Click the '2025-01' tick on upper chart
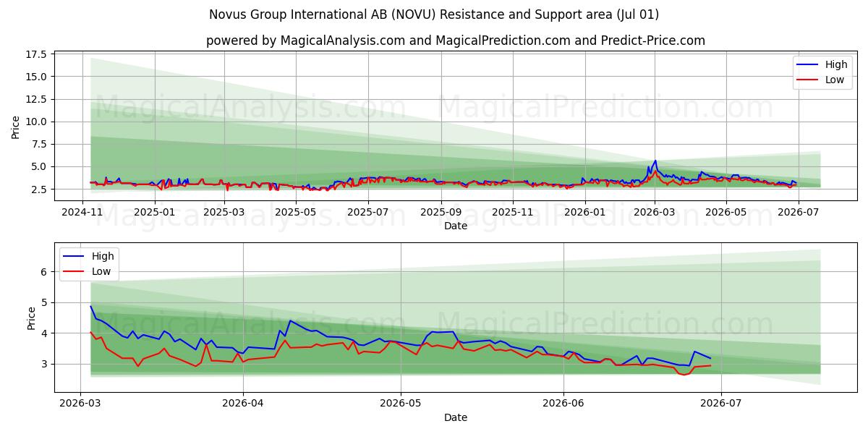Viewport: 868px width, 434px height. tap(155, 212)
